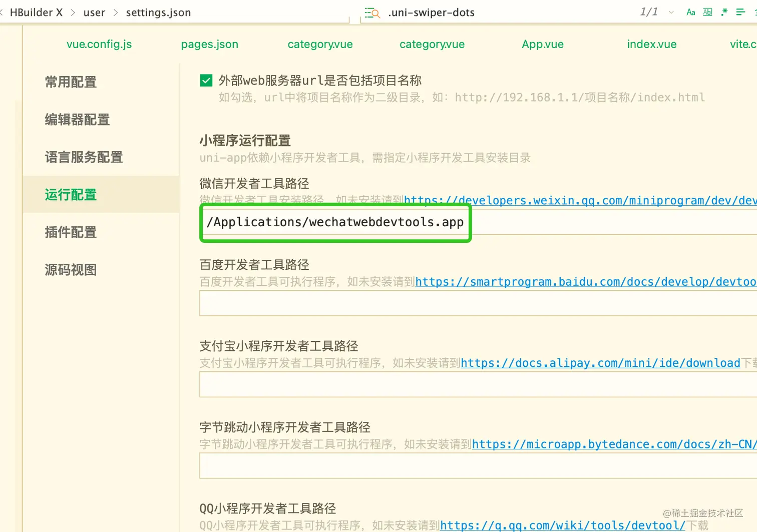Image resolution: width=757 pixels, height=532 pixels.
Task: Click the 支付宝小程序开发者工具路径 label
Action: click(279, 346)
